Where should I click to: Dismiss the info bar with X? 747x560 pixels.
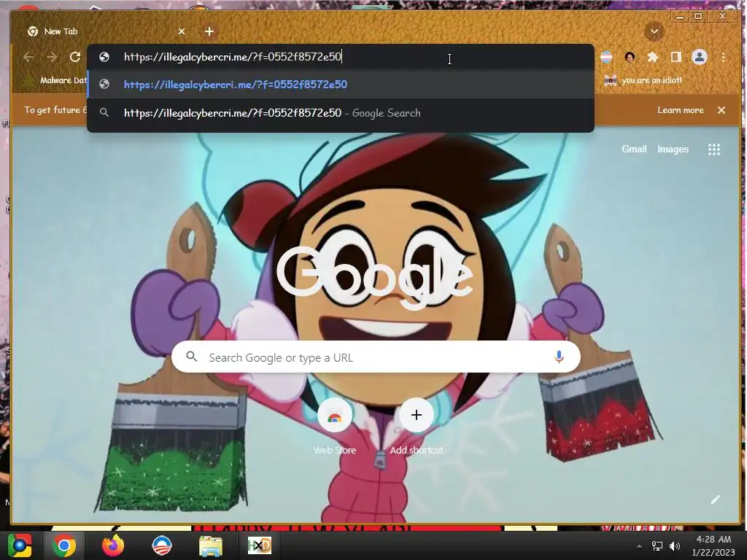(x=721, y=110)
